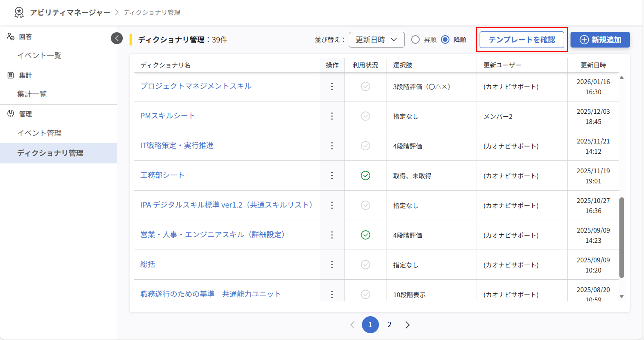Click the テンプレートを確認 button
Viewport: 644px width, 340px height.
point(522,39)
